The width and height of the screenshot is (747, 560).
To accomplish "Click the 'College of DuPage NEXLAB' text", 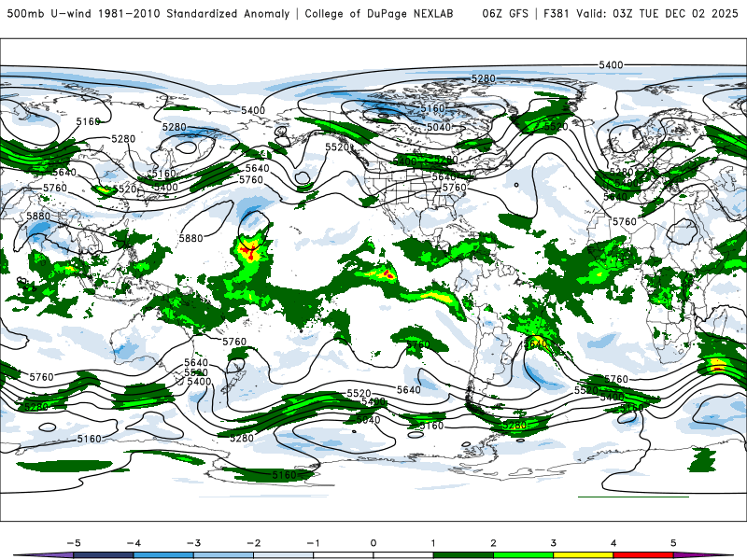I will tap(379, 14).
